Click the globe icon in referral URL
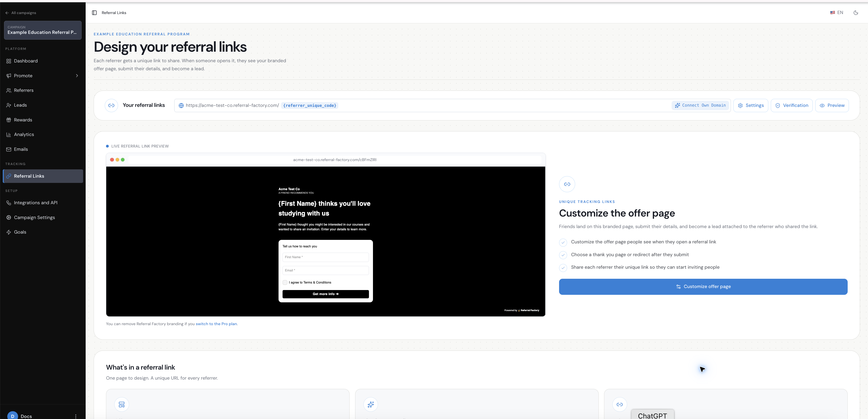Viewport: 868px width, 419px height. click(x=181, y=106)
